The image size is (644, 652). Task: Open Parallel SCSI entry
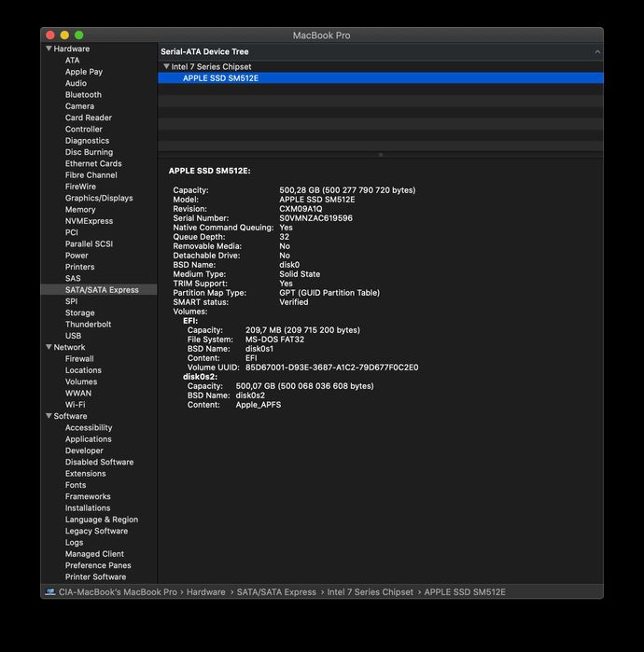coord(89,244)
